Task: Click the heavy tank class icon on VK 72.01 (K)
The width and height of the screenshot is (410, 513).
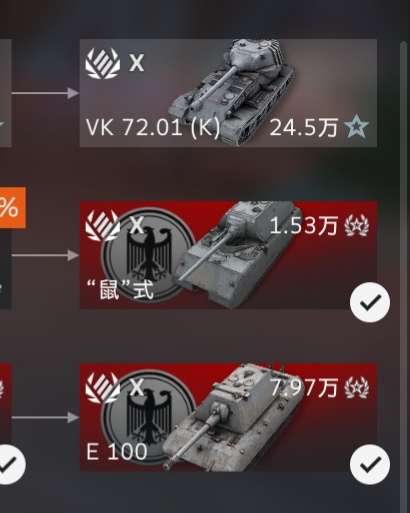Action: click(102, 64)
